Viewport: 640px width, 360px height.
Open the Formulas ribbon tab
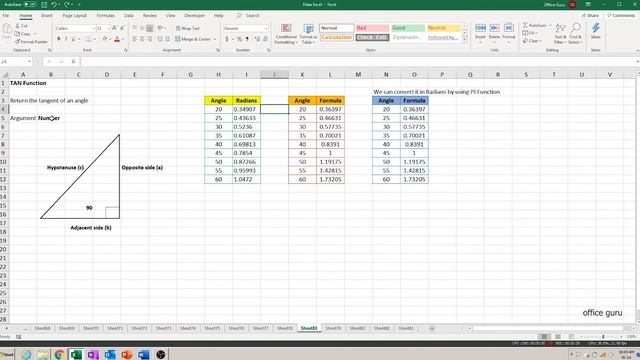pos(105,16)
